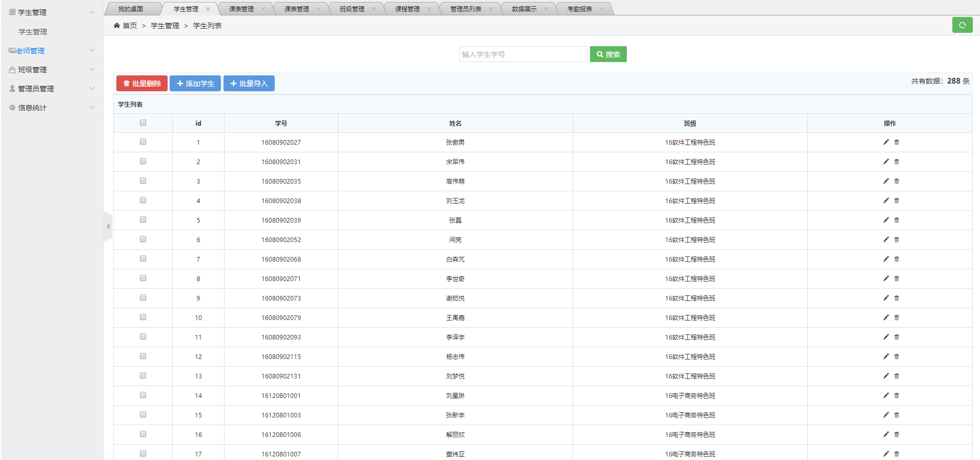Close the 课程管理 tab with its X
This screenshot has height=460, width=980.
click(429, 9)
